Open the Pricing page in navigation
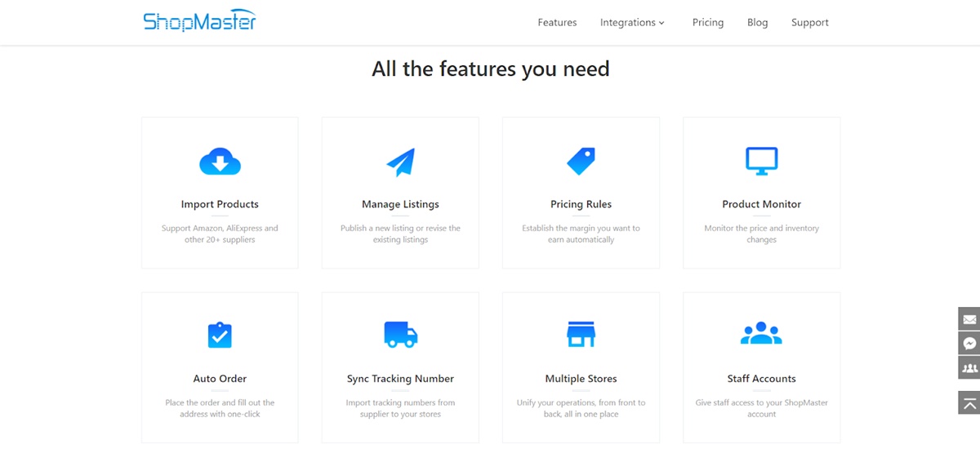 pos(707,23)
